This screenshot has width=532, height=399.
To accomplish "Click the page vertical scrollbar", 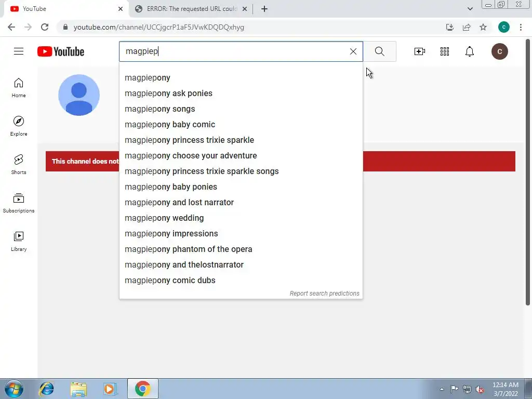I will pos(528,173).
